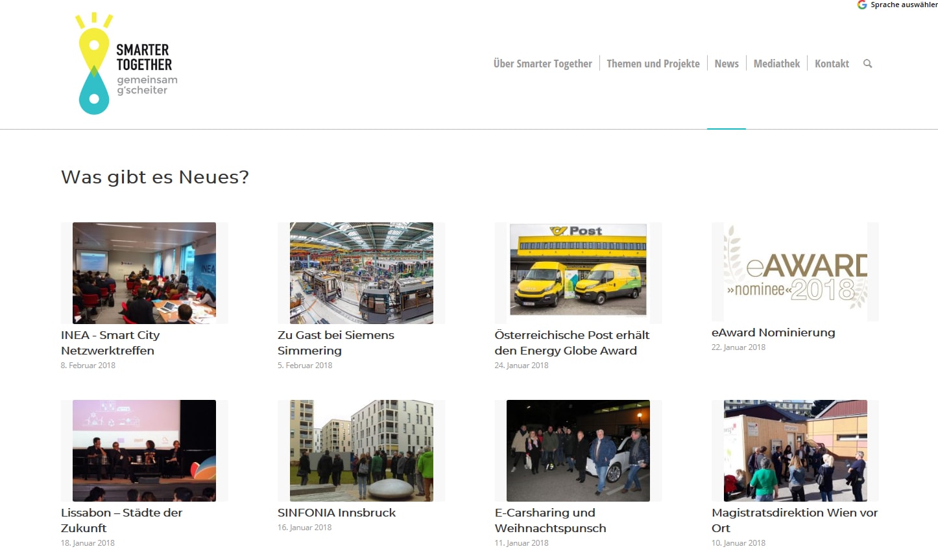
Task: Click the Google icon beside Sprache auswählen
Action: click(x=862, y=5)
